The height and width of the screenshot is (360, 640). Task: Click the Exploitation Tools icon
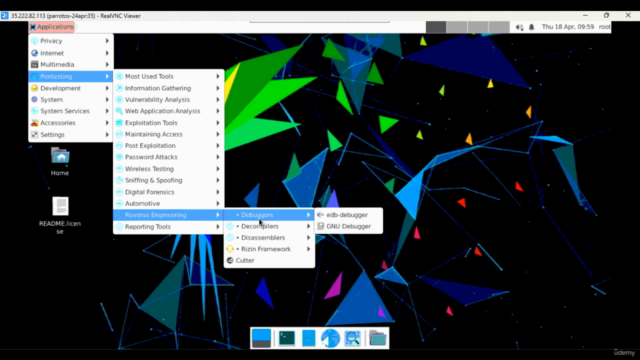(119, 123)
